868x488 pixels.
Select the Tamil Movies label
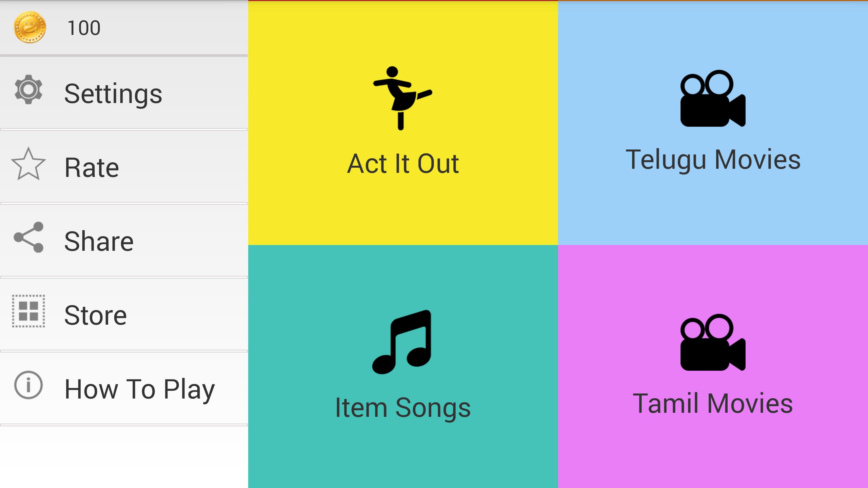pyautogui.click(x=713, y=403)
